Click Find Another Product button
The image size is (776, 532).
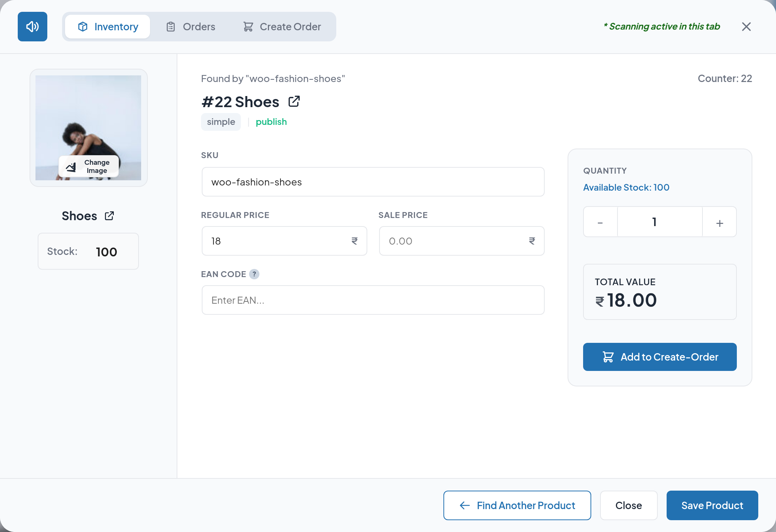517,505
